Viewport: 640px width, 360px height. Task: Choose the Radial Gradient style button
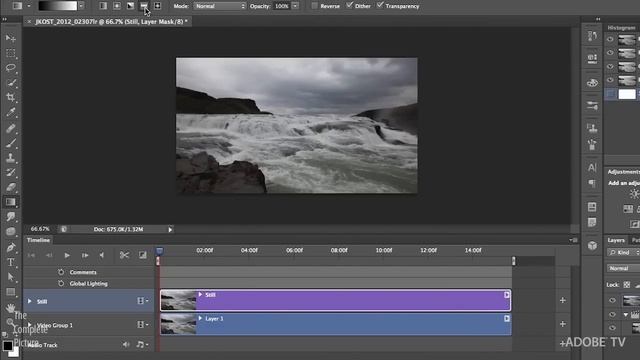pyautogui.click(x=117, y=6)
